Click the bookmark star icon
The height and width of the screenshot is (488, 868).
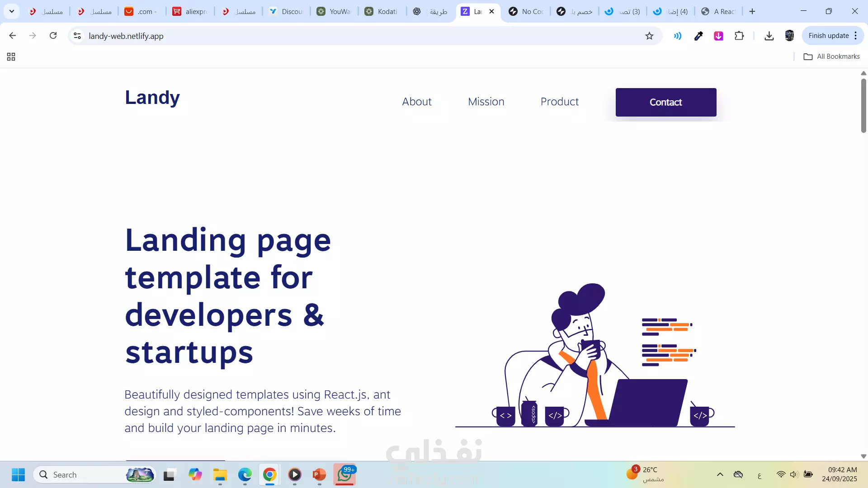(649, 36)
